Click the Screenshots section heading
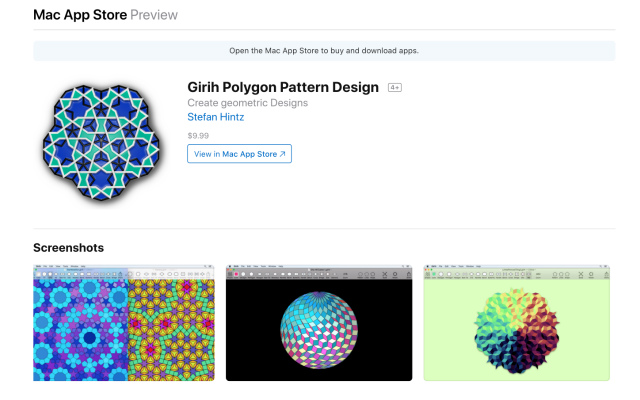 (x=69, y=248)
